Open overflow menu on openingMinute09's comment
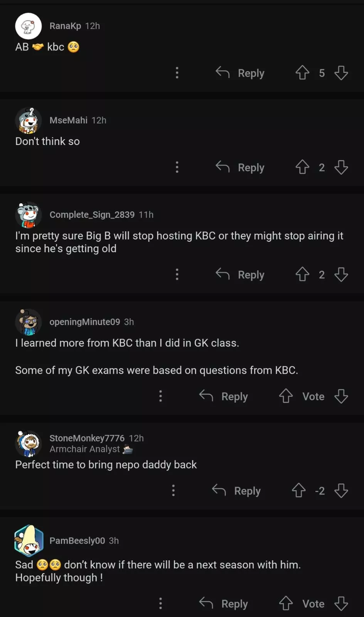 pos(160,396)
